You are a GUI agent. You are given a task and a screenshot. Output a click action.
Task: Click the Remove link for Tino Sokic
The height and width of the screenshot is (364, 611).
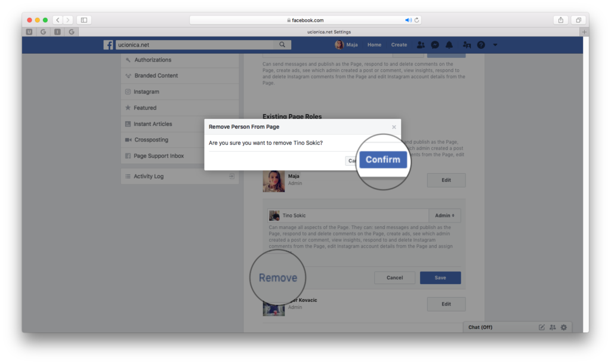277,277
